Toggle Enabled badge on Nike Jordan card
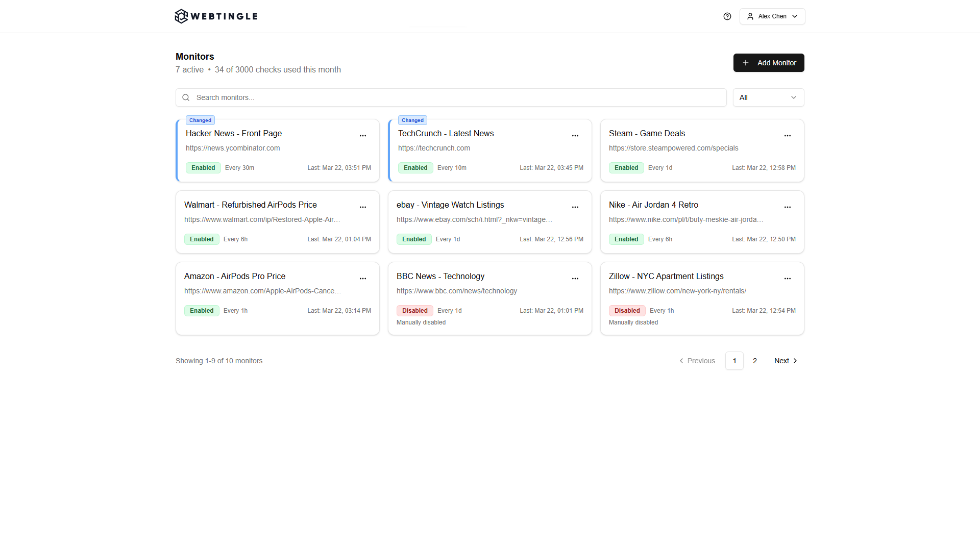The image size is (980, 551). pos(626,239)
